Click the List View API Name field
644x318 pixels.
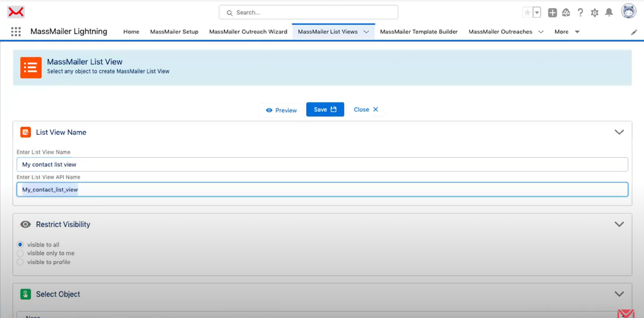click(x=322, y=190)
